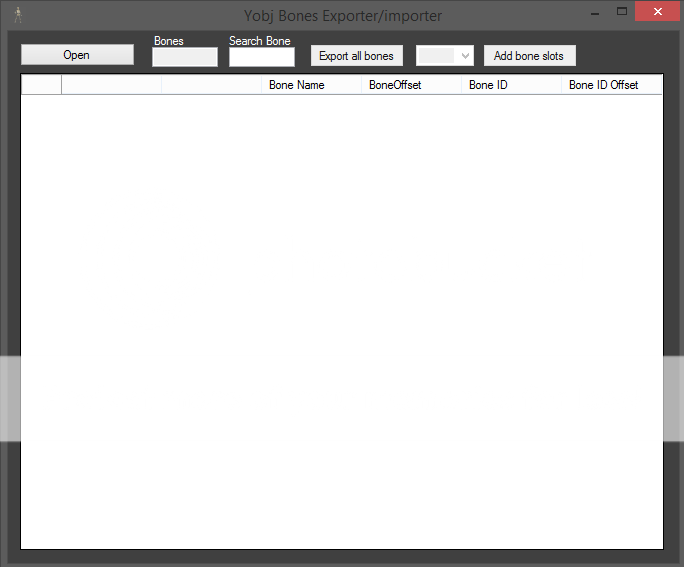Click the window title text in title bar
This screenshot has height=567, width=684.
pyautogui.click(x=342, y=15)
